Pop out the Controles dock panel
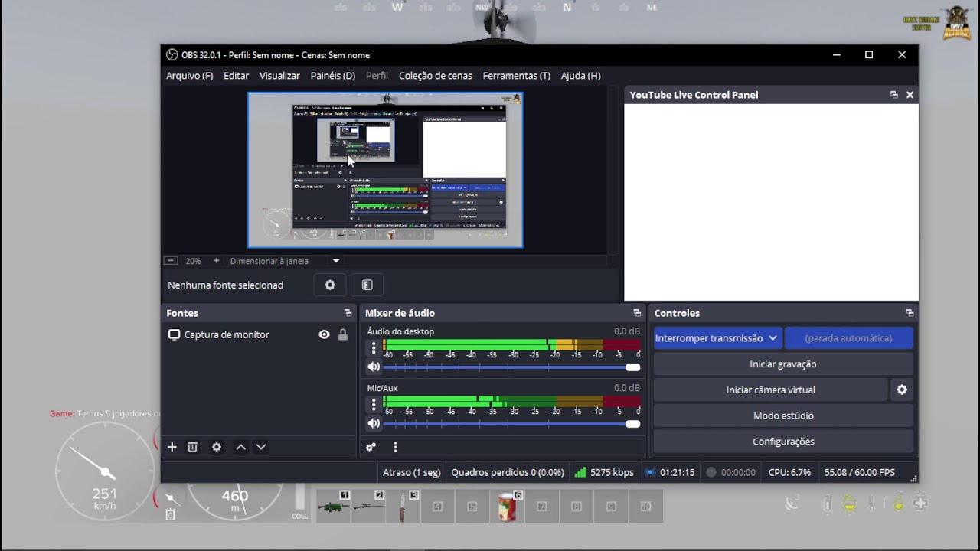Image resolution: width=980 pixels, height=551 pixels. point(910,313)
